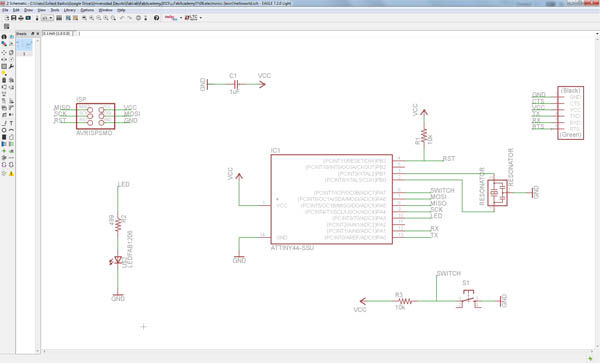Open the sheet selector combo box

[47, 18]
